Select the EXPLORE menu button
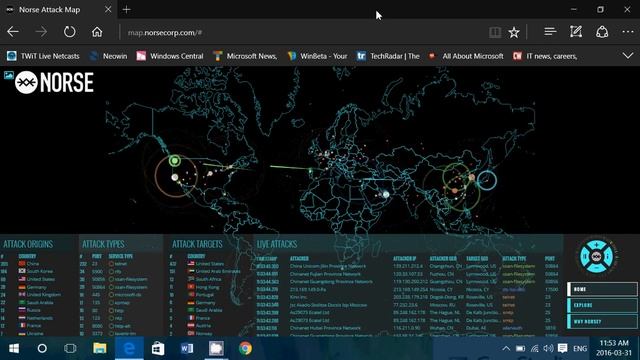Image resolution: width=640 pixels, height=360 pixels. [x=602, y=305]
